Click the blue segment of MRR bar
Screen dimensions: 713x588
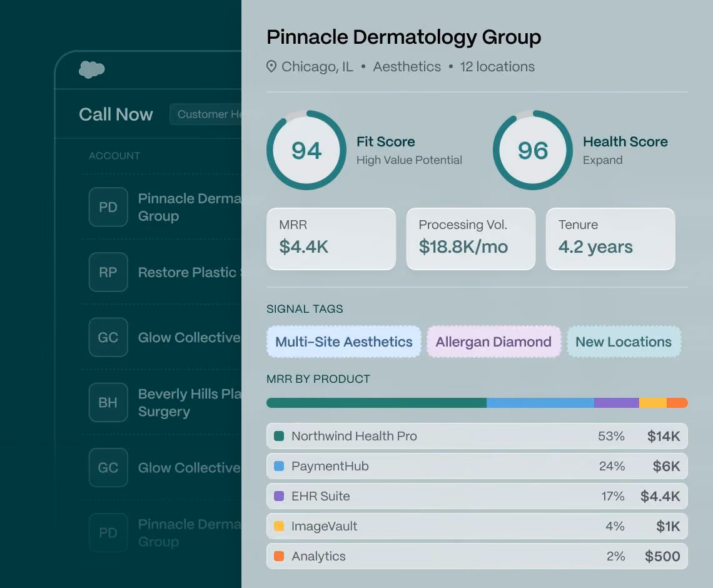tap(540, 403)
